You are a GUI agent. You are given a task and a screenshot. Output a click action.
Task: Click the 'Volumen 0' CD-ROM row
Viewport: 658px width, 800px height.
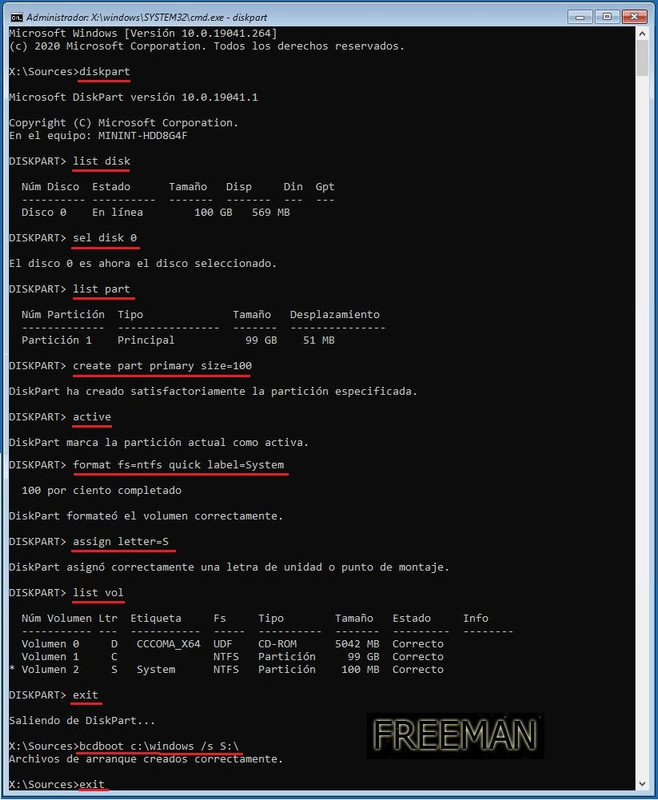click(233, 644)
